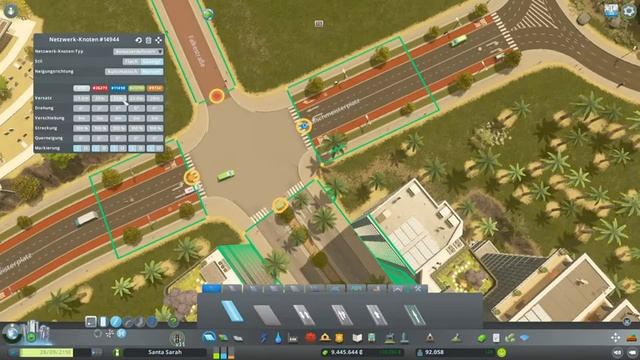Toggle Markierung for the orange column
This screenshot has width=640, height=360.
(155, 148)
